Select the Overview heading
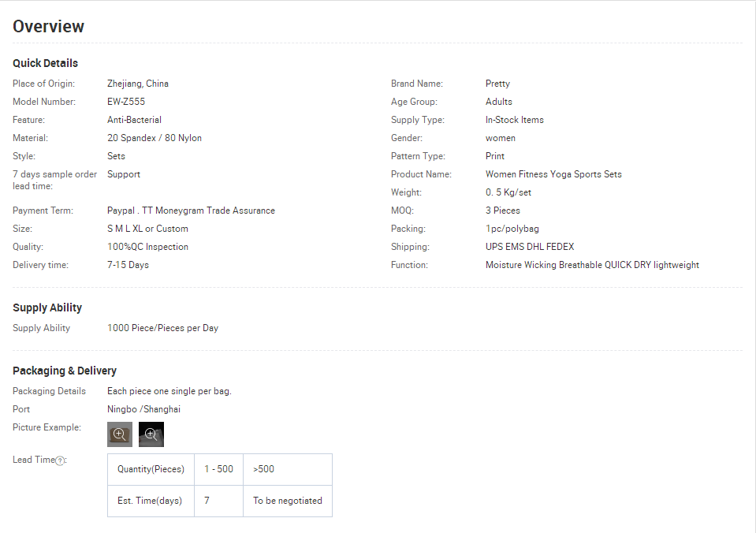Screen dimensions: 756x533 tap(48, 27)
